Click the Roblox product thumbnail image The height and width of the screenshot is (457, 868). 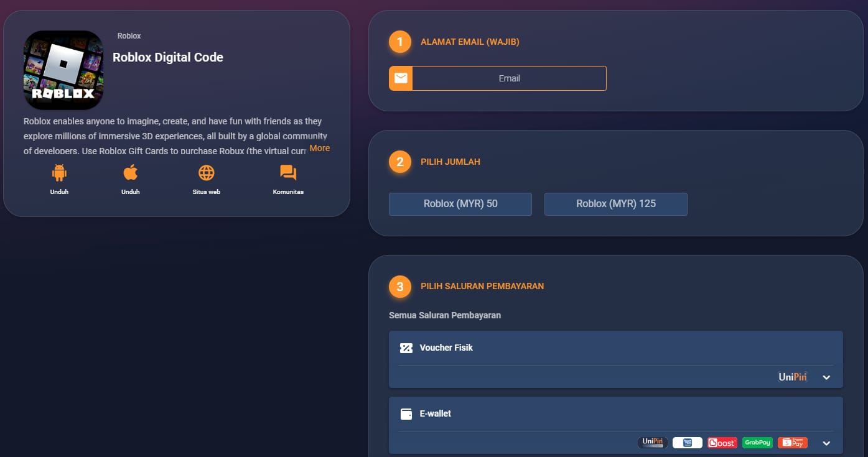[x=63, y=70]
